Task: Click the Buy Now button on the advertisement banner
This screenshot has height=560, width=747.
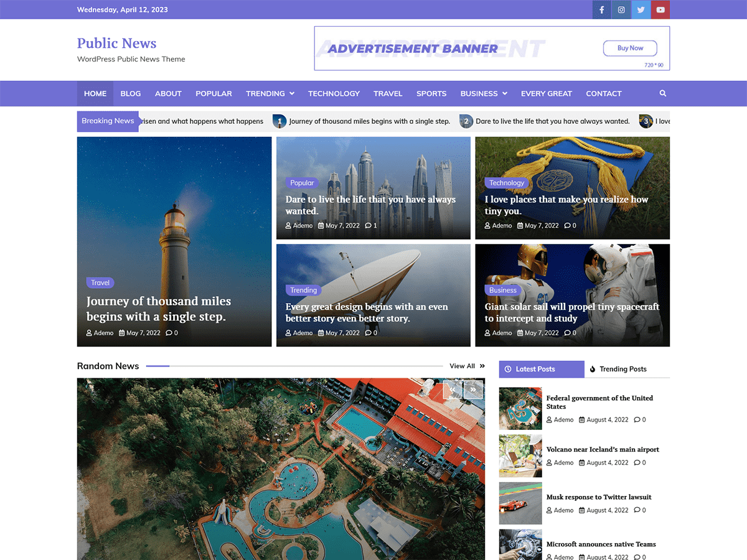Action: coord(630,48)
